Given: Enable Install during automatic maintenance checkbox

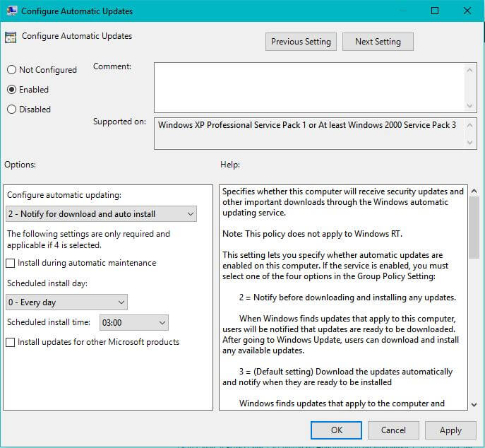Looking at the screenshot, I should [11, 264].
